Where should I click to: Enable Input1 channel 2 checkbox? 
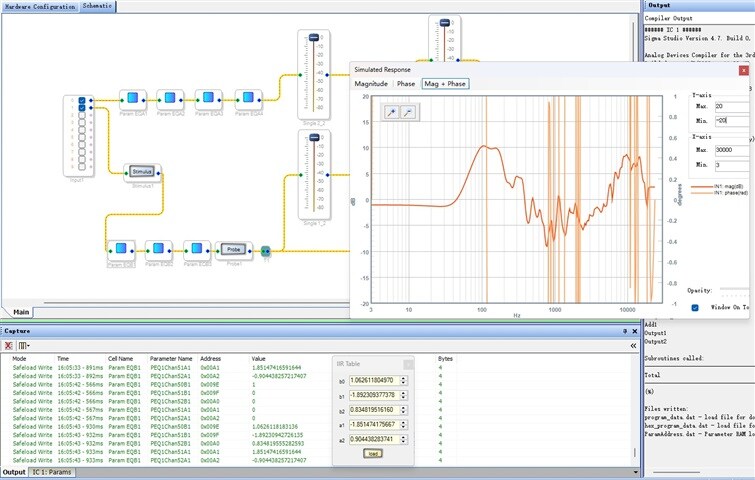[x=82, y=116]
